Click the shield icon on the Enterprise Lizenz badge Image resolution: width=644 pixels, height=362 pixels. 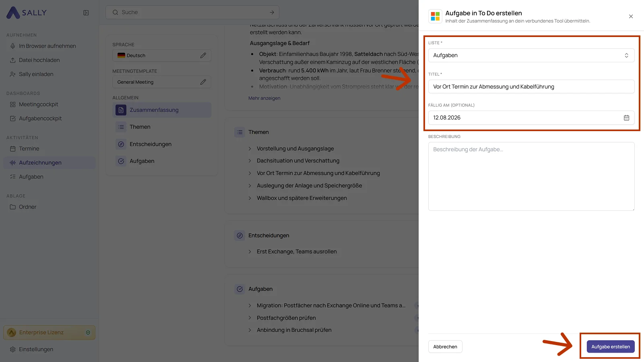(88, 333)
